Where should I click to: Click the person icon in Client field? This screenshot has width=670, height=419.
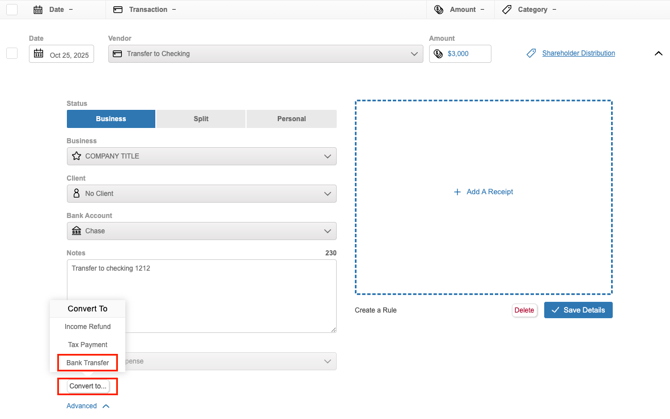(x=76, y=193)
